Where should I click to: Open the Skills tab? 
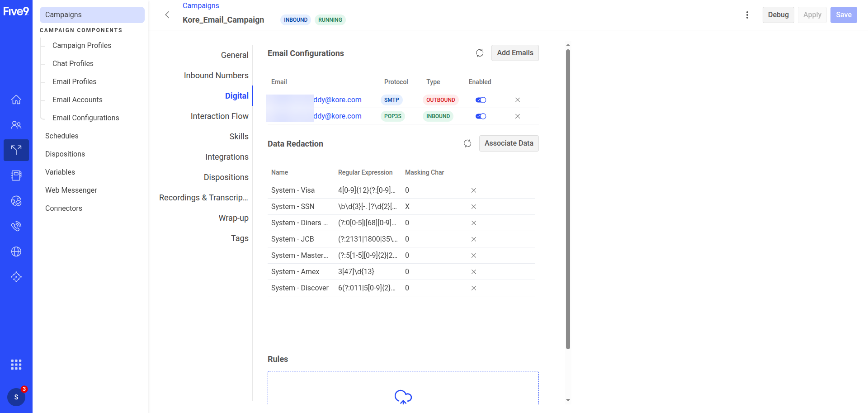click(239, 137)
